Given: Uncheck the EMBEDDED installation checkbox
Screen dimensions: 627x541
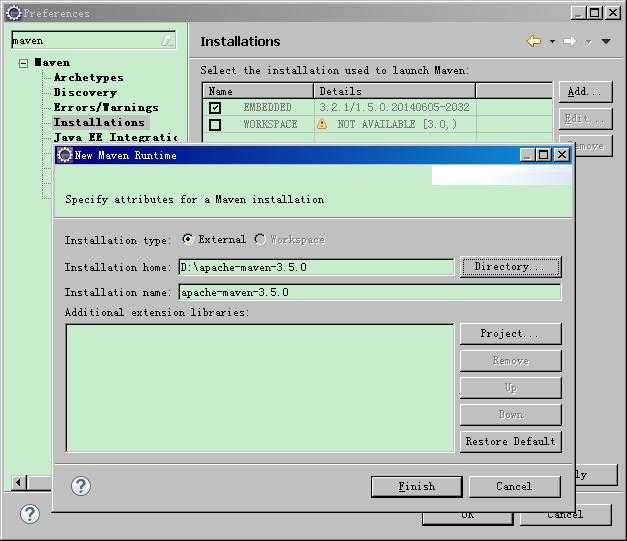Looking at the screenshot, I should coord(215,108).
